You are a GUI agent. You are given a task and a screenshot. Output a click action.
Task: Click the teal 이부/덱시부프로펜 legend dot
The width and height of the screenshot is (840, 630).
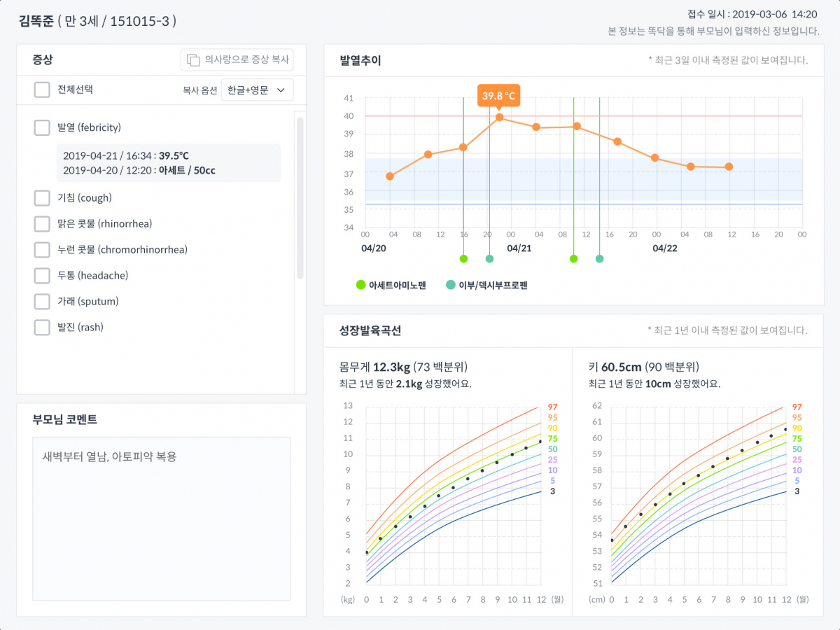450,285
